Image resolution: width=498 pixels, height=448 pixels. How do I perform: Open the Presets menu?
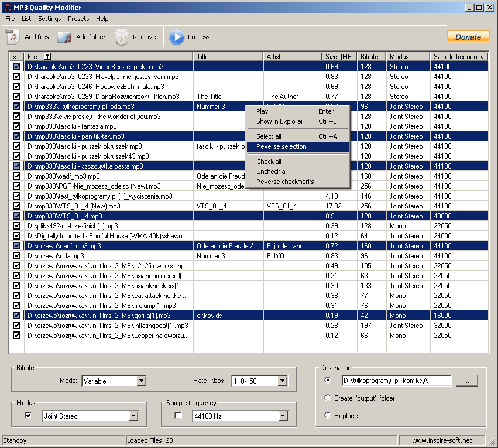tap(78, 19)
